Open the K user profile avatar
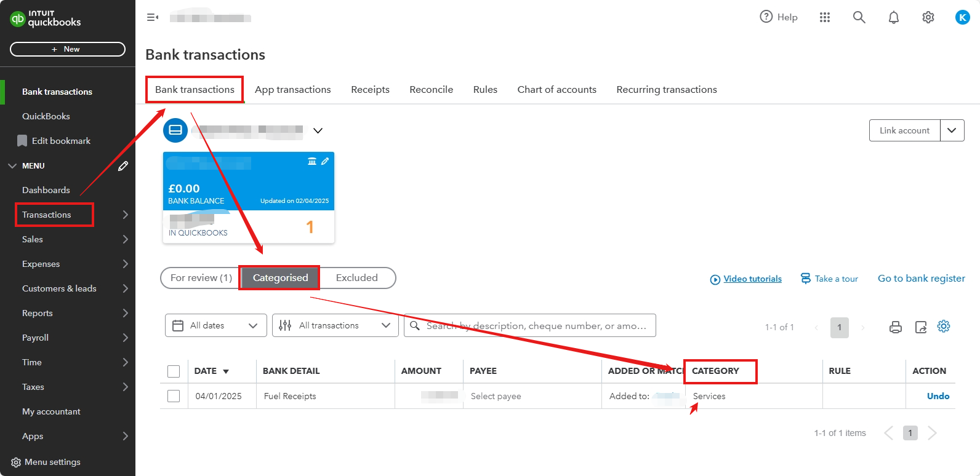The width and height of the screenshot is (980, 476). 962,17
